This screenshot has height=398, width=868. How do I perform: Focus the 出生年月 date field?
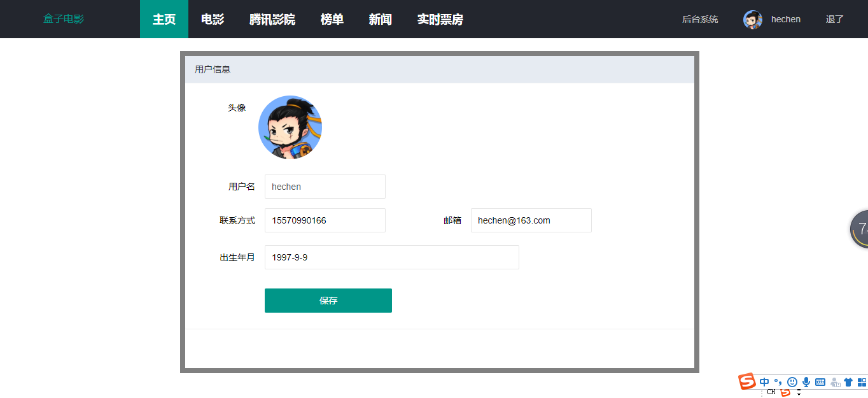(x=392, y=257)
